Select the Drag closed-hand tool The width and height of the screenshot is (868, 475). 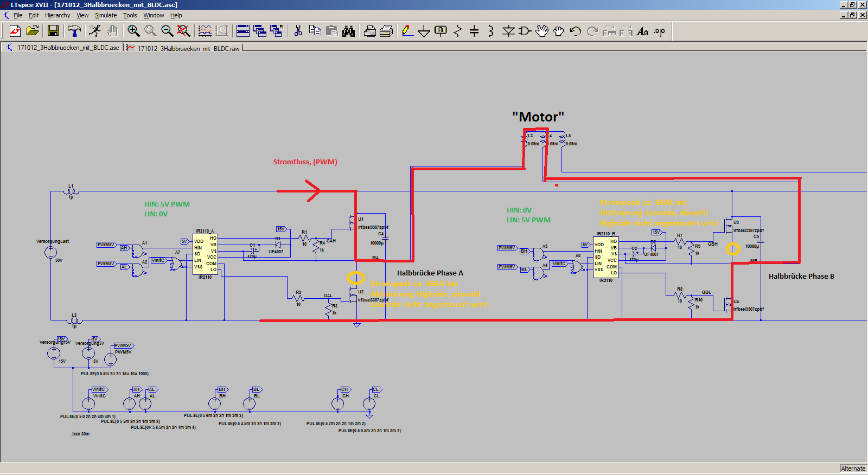[559, 31]
